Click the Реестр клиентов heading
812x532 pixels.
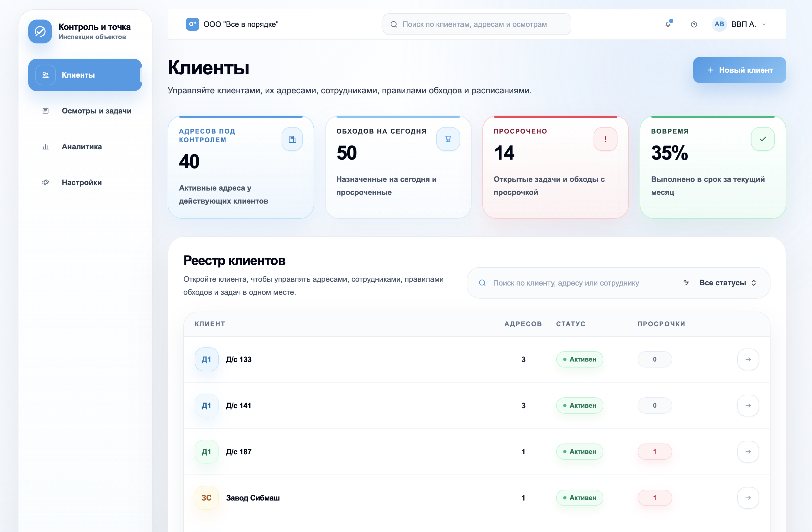point(234,260)
